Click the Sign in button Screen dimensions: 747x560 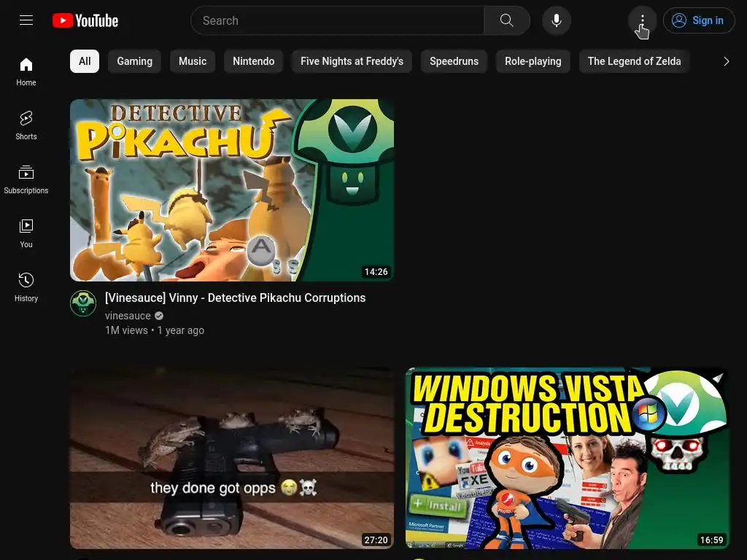point(698,20)
